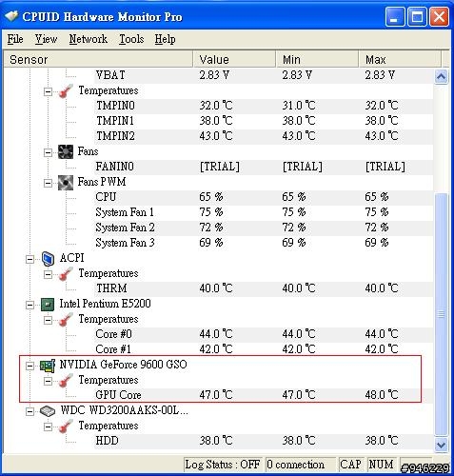Maximize the Hardware Monitor Pro window
This screenshot has width=454, height=476.
pos(417,16)
